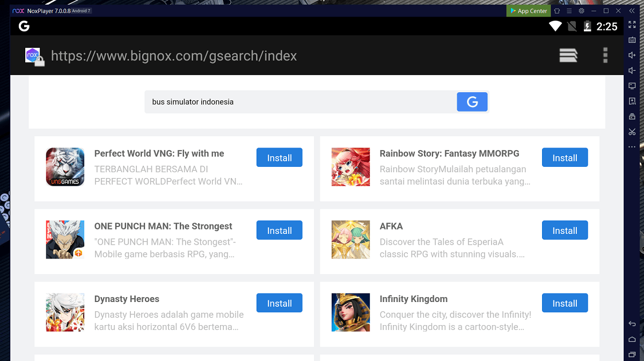The image size is (644, 361).
Task: Click the 'Discover the Tales of EsperiaA' description
Action: coord(452,248)
